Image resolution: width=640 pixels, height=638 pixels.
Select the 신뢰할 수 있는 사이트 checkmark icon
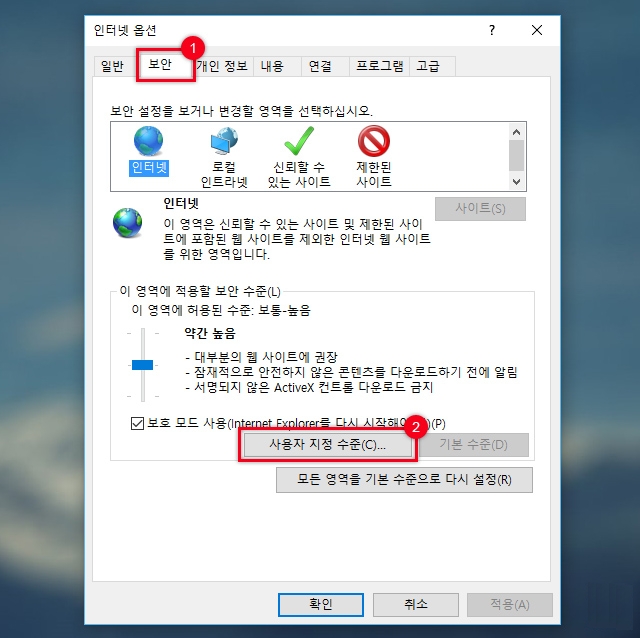coord(299,141)
